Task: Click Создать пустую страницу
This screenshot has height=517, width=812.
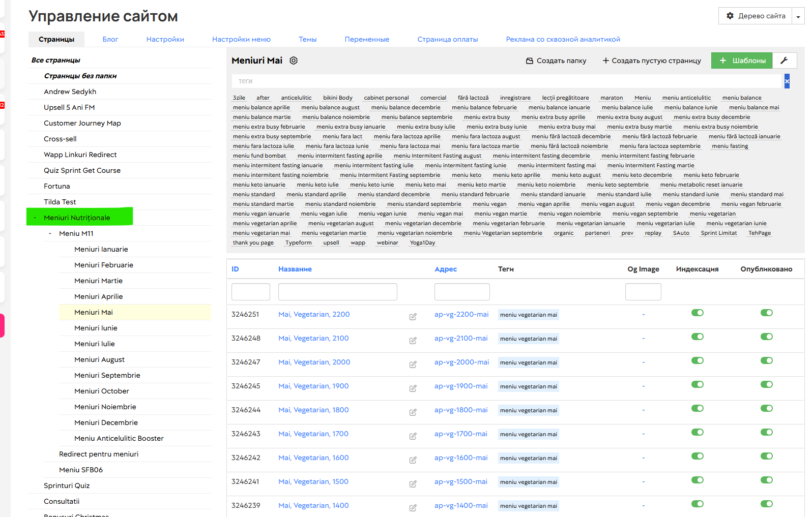Action: click(652, 60)
